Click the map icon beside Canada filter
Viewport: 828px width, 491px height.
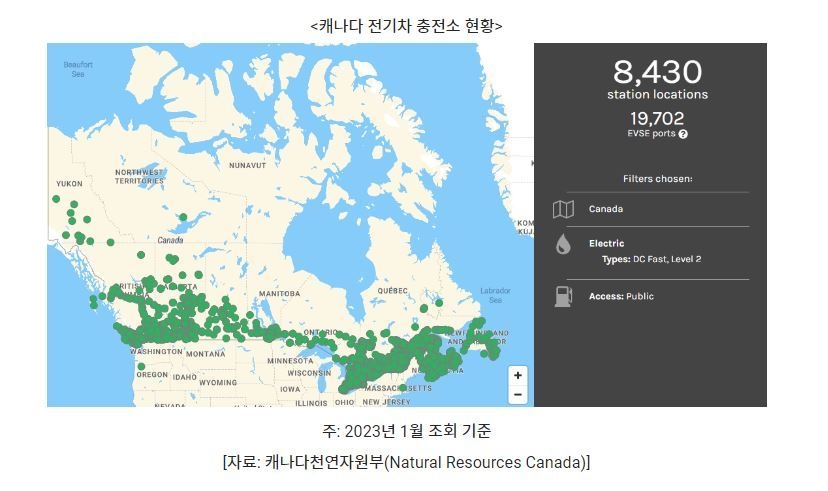563,209
